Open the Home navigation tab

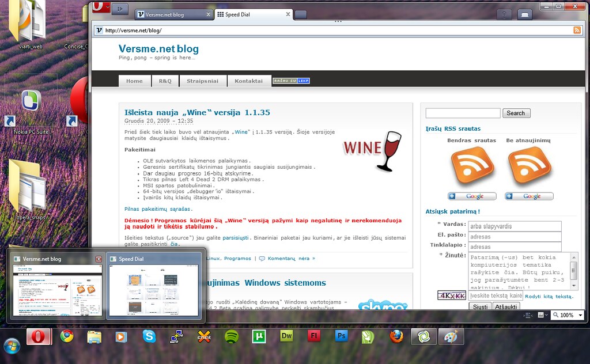pyautogui.click(x=134, y=81)
